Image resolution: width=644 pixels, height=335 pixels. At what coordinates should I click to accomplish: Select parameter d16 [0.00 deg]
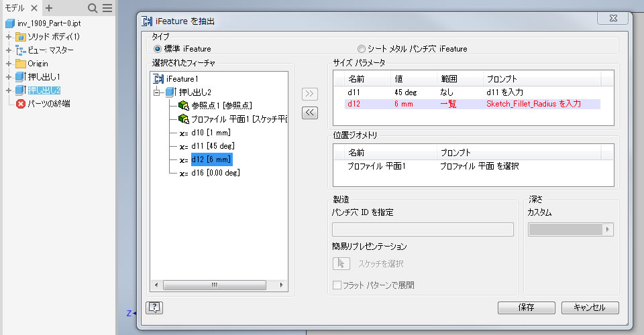click(x=215, y=173)
